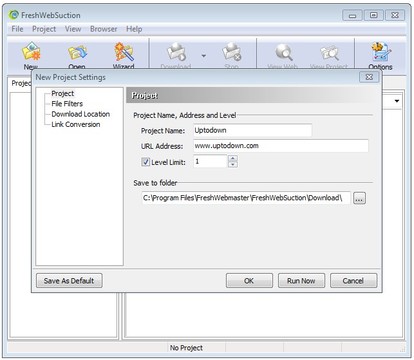Viewport: 414px width, 360px height.
Task: Open the Project menu
Action: (x=44, y=29)
